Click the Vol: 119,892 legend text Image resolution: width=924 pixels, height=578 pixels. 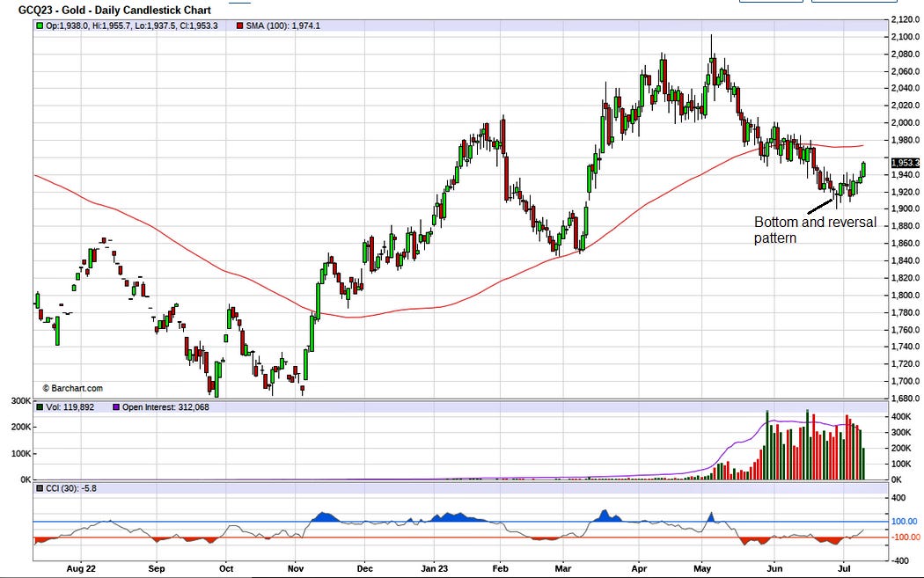70,407
